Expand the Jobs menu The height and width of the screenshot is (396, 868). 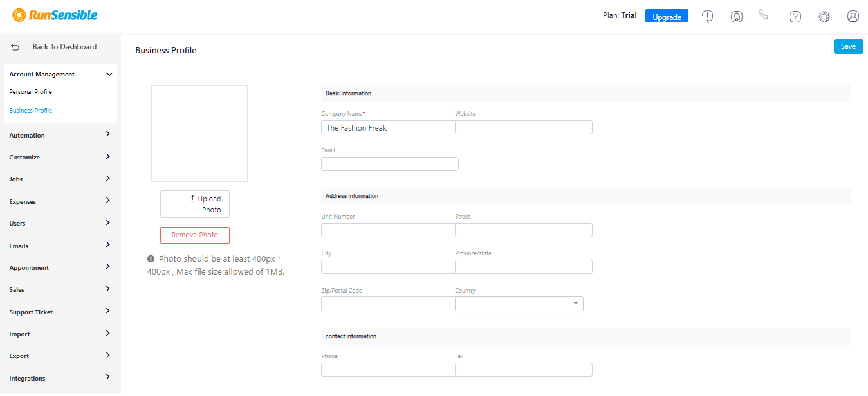60,179
